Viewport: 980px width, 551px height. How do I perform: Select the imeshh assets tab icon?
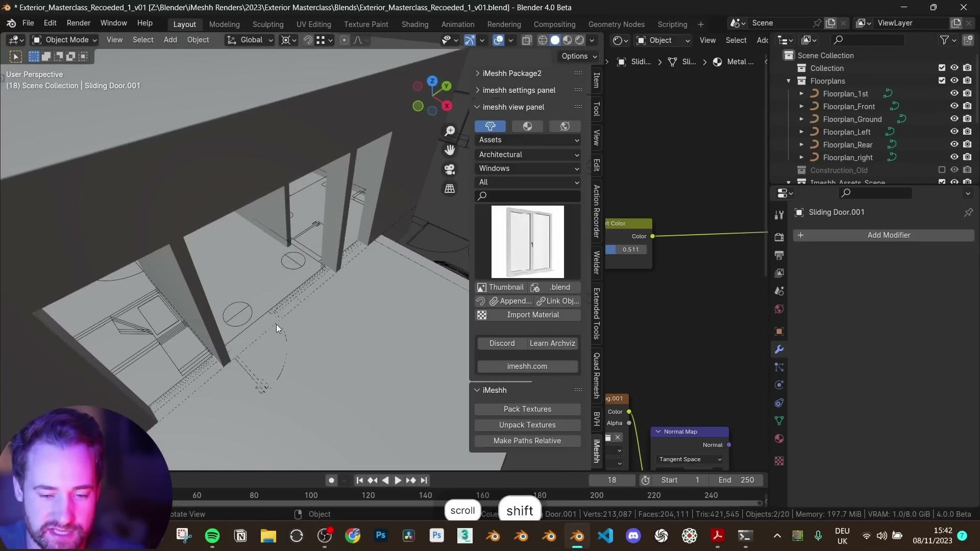coord(490,126)
